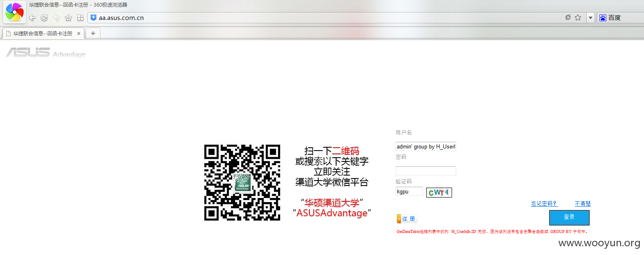The width and height of the screenshot is (644, 255).
Task: Expand the address bar dropdown arrow
Action: click(x=590, y=18)
